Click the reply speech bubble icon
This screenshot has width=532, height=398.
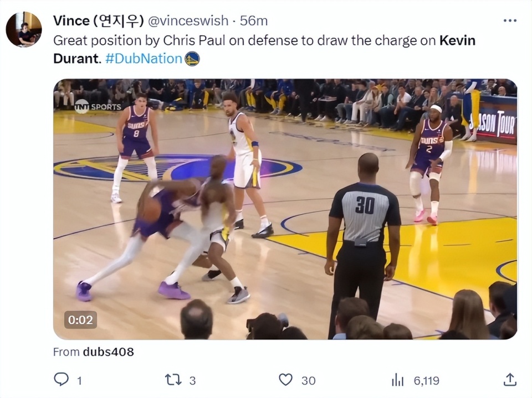pos(62,379)
